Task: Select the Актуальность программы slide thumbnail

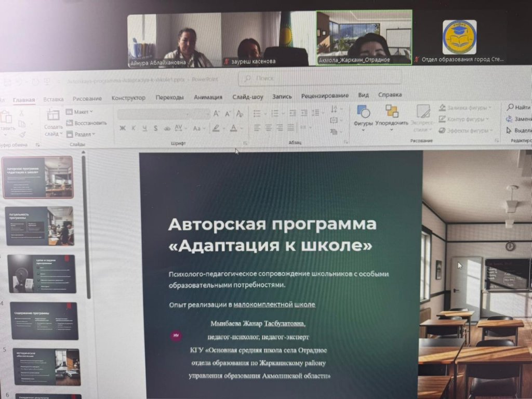Action: coord(39,225)
